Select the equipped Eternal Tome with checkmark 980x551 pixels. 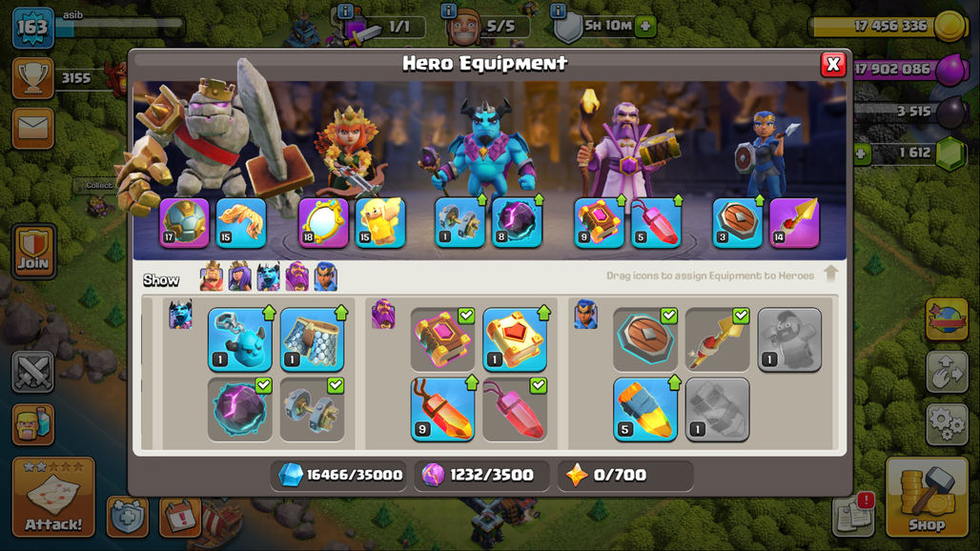[x=442, y=339]
